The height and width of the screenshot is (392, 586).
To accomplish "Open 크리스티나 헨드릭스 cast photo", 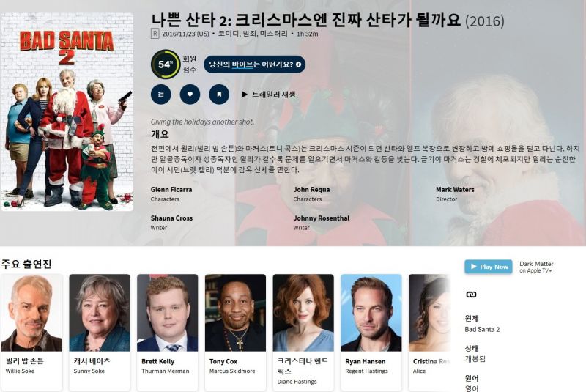I will [x=303, y=313].
